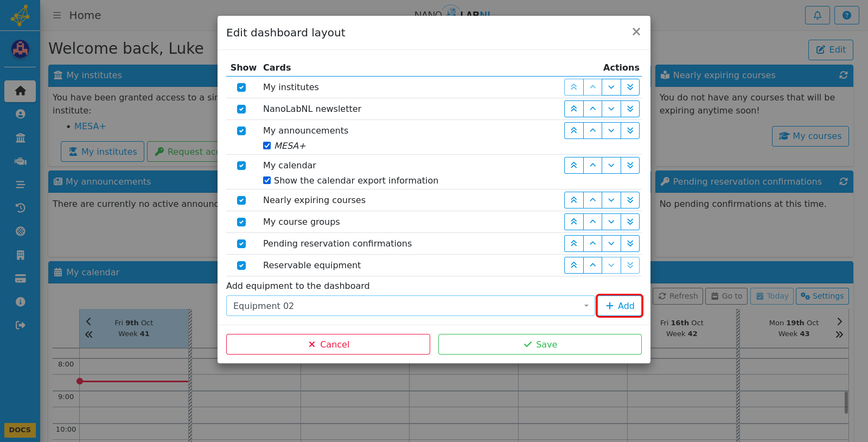The width and height of the screenshot is (868, 442).
Task: Open the user profile icon in sidebar
Action: pyautogui.click(x=20, y=114)
